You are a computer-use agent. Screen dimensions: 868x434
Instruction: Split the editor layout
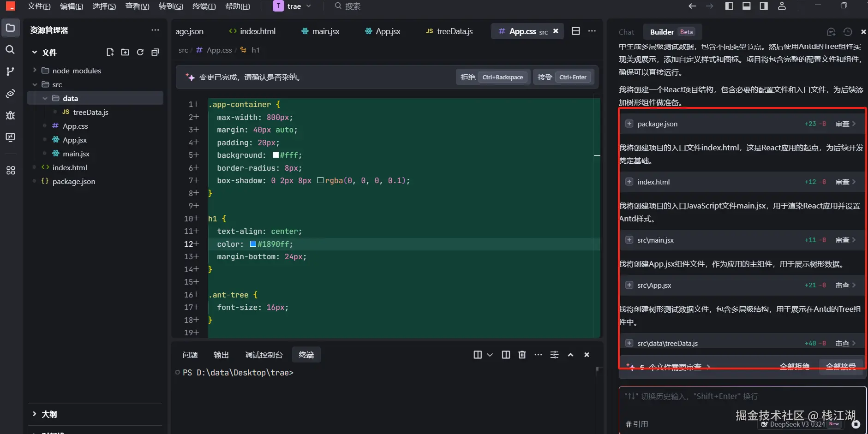pos(576,31)
